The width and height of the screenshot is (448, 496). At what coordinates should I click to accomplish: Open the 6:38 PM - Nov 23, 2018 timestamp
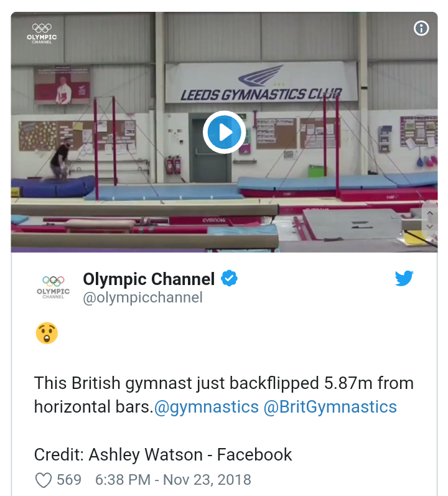[173, 480]
